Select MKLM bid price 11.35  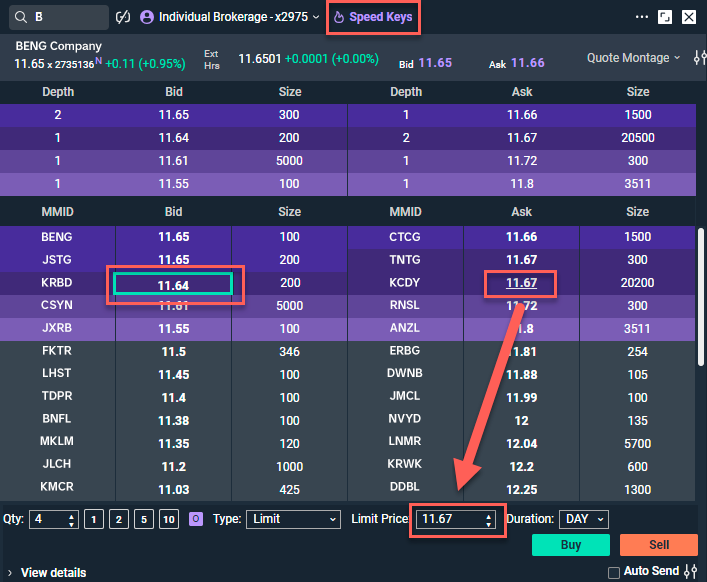click(x=174, y=444)
